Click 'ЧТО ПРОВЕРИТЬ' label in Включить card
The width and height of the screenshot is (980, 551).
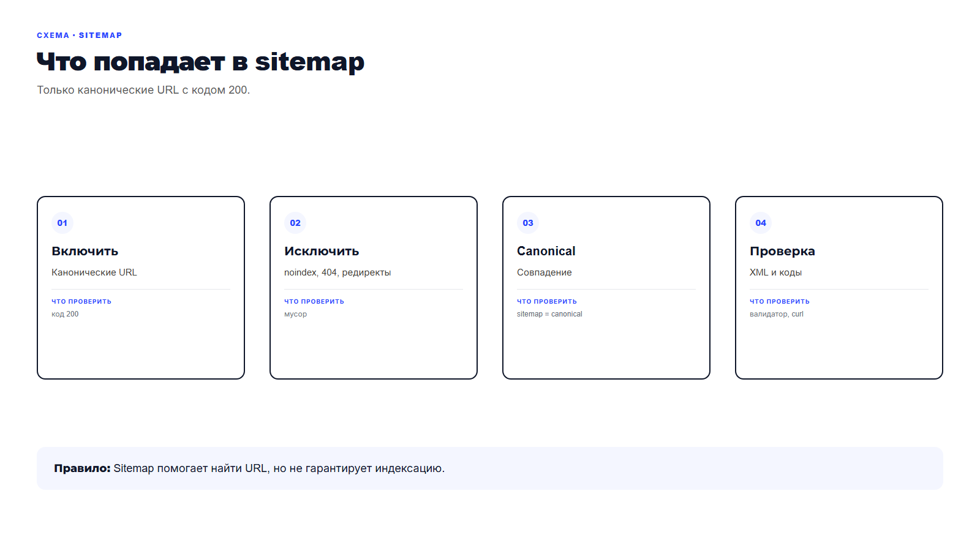(81, 301)
